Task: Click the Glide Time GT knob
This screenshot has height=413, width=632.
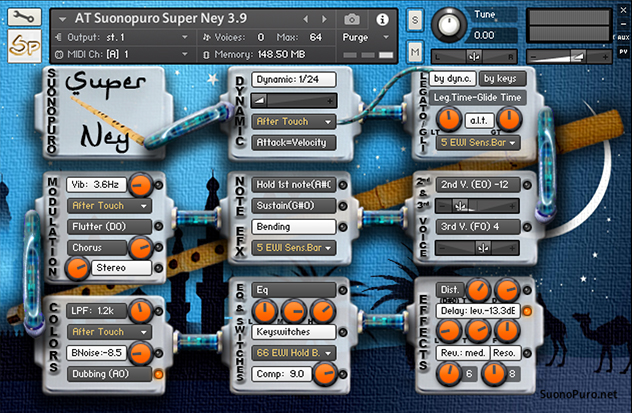Action: [509, 119]
